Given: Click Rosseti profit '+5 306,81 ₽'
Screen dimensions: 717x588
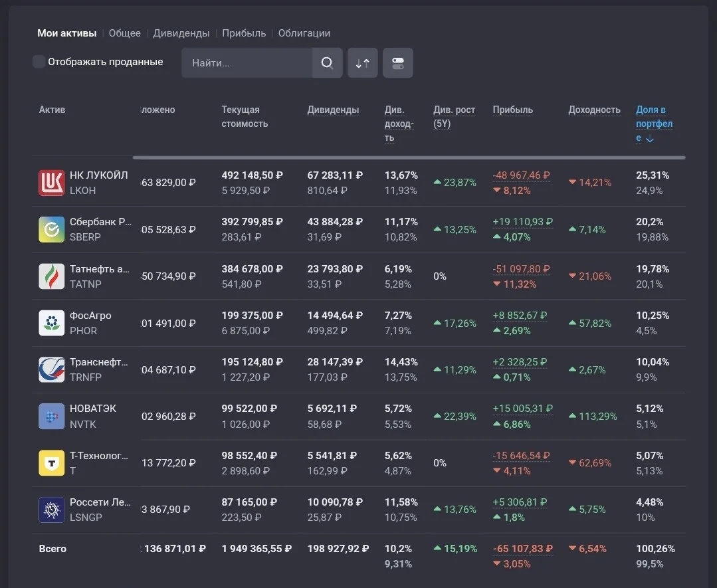Looking at the screenshot, I should (x=520, y=502).
